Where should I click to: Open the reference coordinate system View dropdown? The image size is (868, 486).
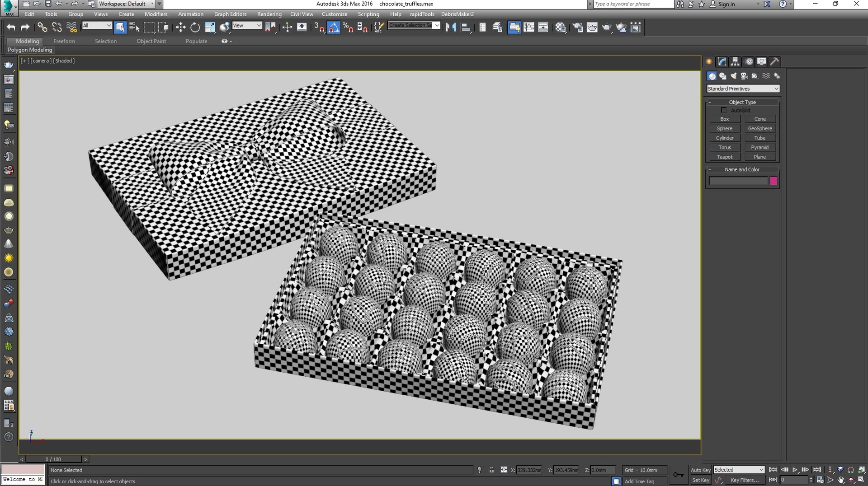point(247,26)
